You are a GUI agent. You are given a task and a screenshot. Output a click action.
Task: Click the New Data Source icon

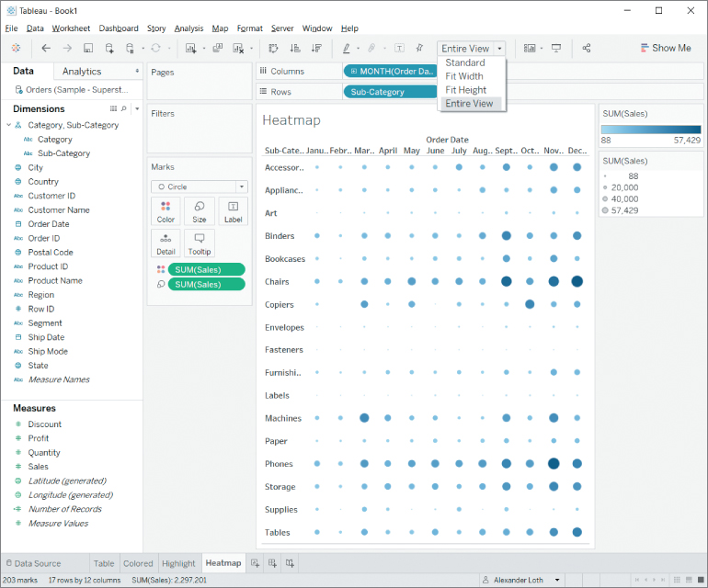[109, 48]
